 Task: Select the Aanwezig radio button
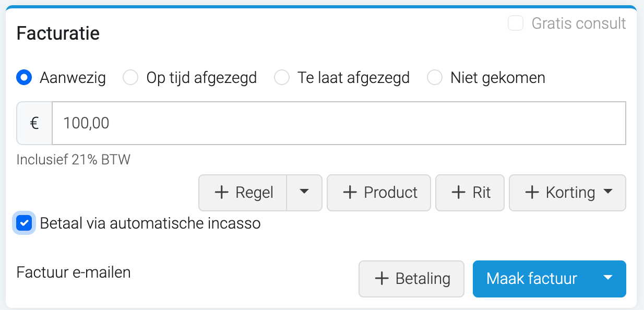click(24, 78)
